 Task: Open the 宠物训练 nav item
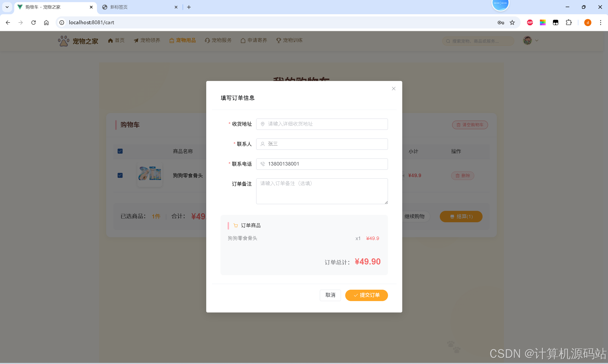289,40
